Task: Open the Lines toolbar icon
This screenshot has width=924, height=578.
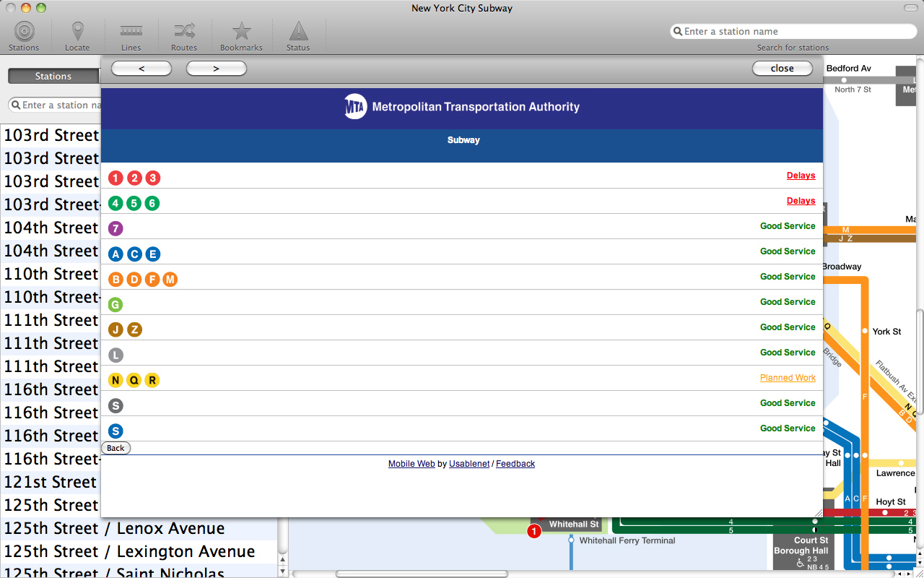Action: (131, 31)
